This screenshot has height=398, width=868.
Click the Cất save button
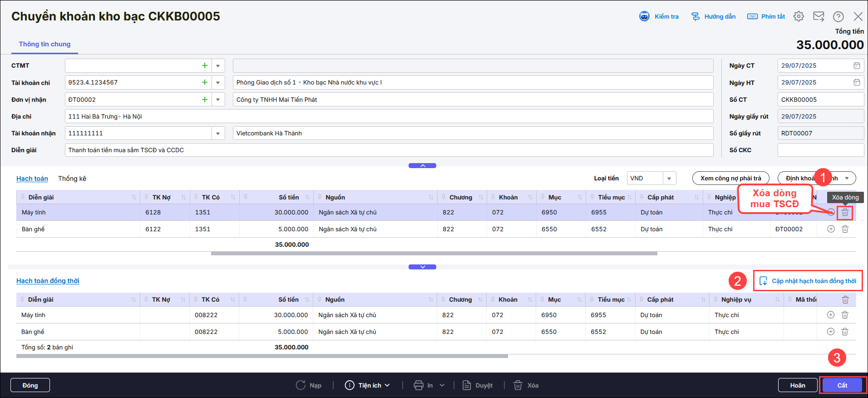click(842, 385)
